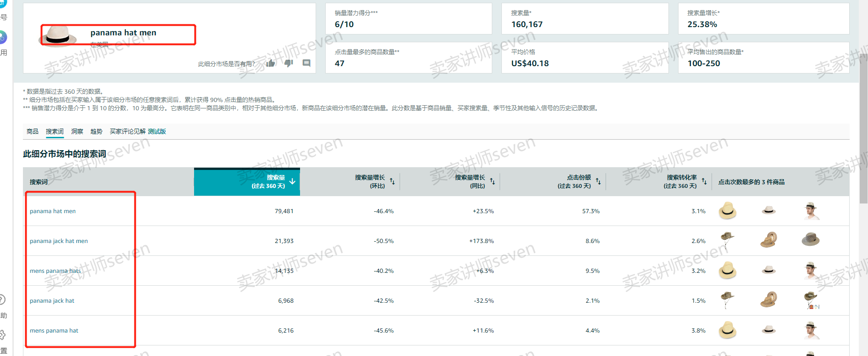The width and height of the screenshot is (868, 356).
Task: Open second product thumbnail in panama jack hat men row
Action: [769, 240]
